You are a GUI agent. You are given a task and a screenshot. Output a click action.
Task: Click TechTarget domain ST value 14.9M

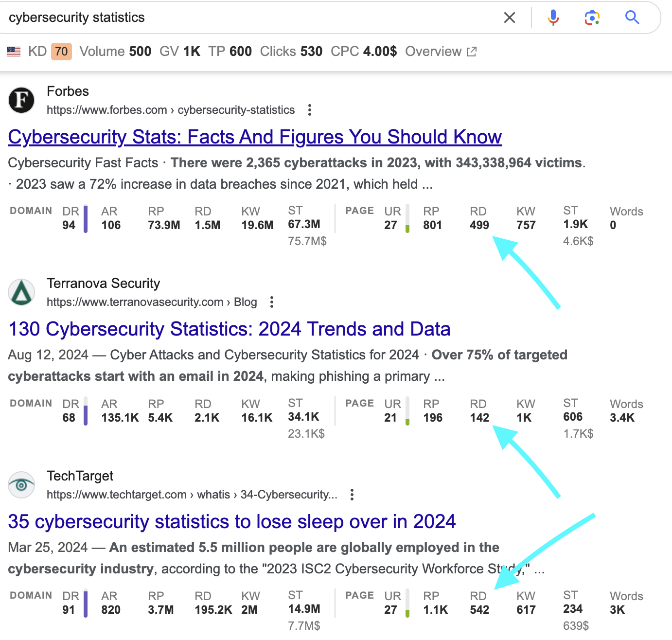pos(304,609)
